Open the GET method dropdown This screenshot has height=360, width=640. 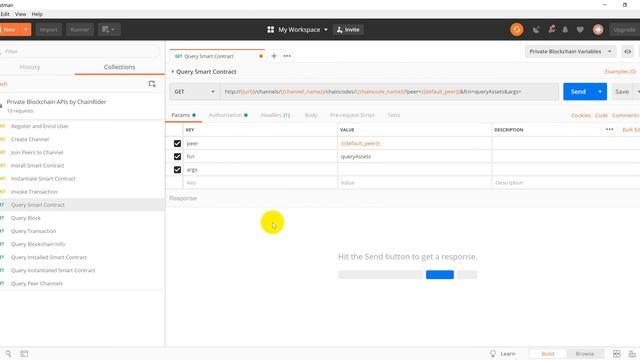(x=195, y=91)
